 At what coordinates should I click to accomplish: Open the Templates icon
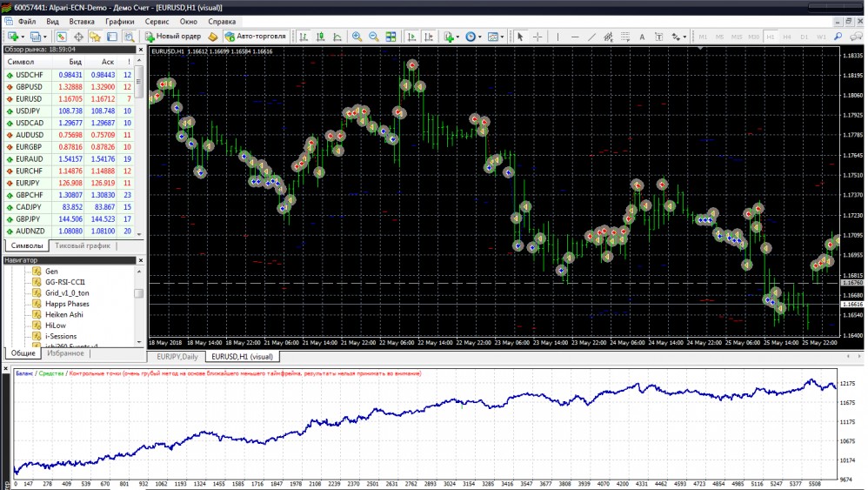(x=492, y=37)
